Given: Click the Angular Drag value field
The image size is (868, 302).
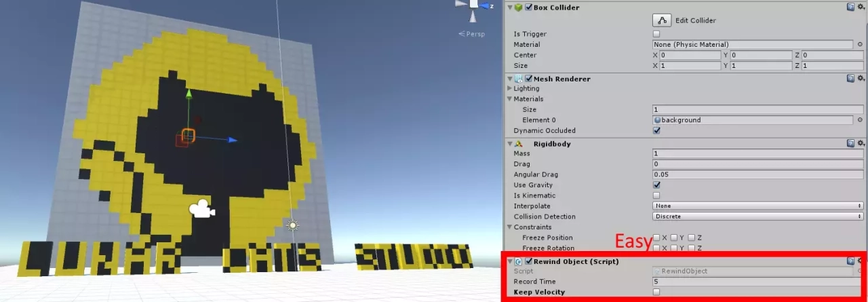Looking at the screenshot, I should (758, 174).
